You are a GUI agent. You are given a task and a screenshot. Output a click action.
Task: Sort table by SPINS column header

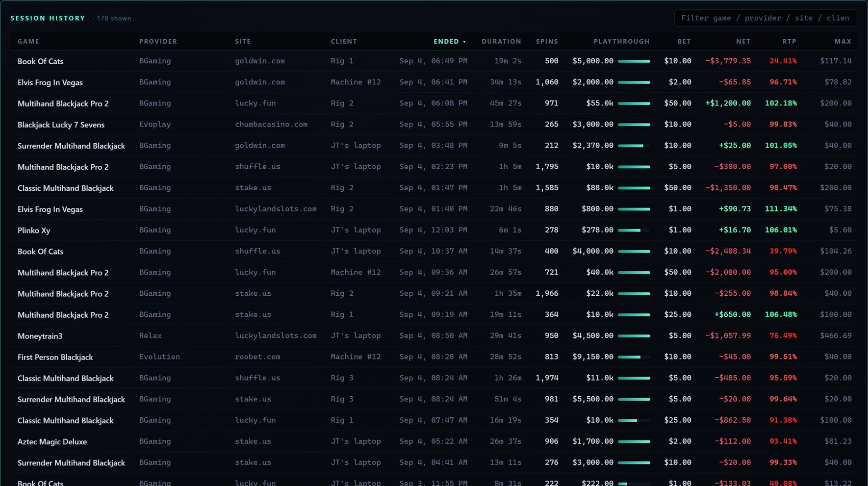(547, 42)
